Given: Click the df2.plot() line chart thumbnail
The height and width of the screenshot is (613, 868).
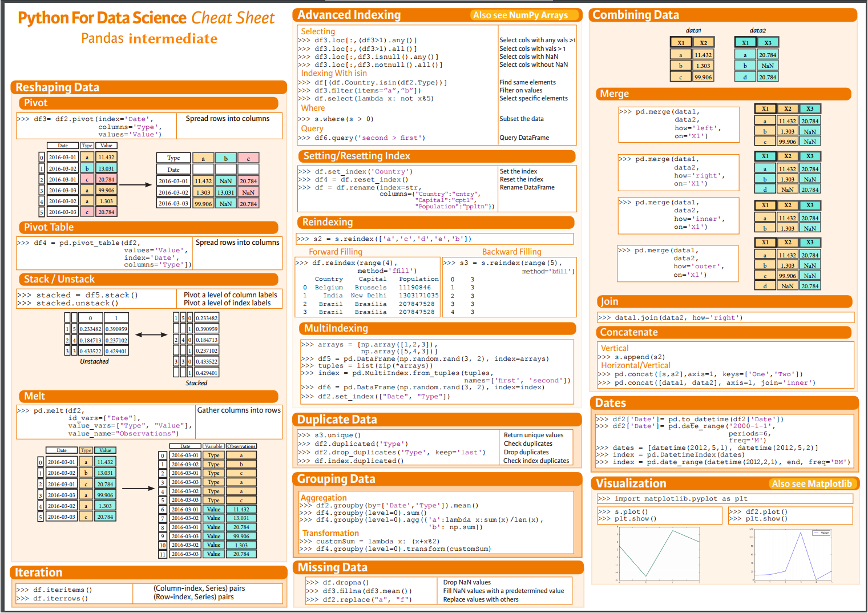Looking at the screenshot, I should (792, 554).
